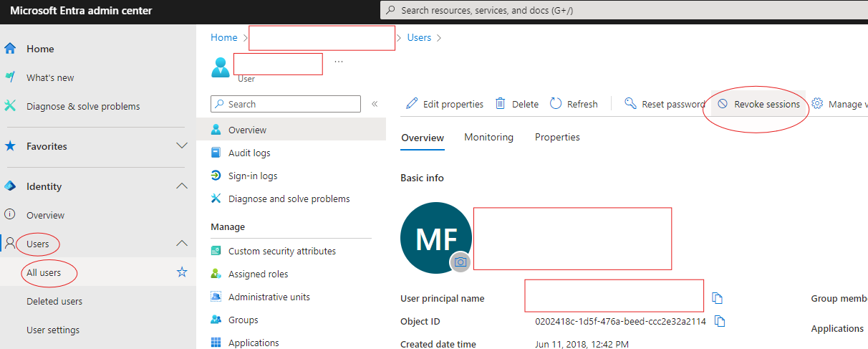Collapse the Users submenu chevron
The height and width of the screenshot is (349, 868).
tap(182, 244)
